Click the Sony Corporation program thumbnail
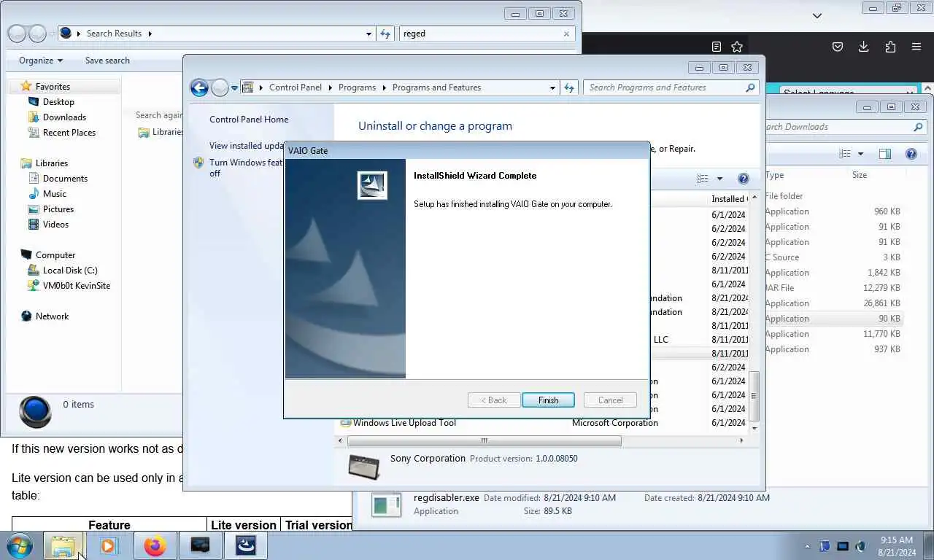Viewport: 934px width, 560px height. point(365,467)
